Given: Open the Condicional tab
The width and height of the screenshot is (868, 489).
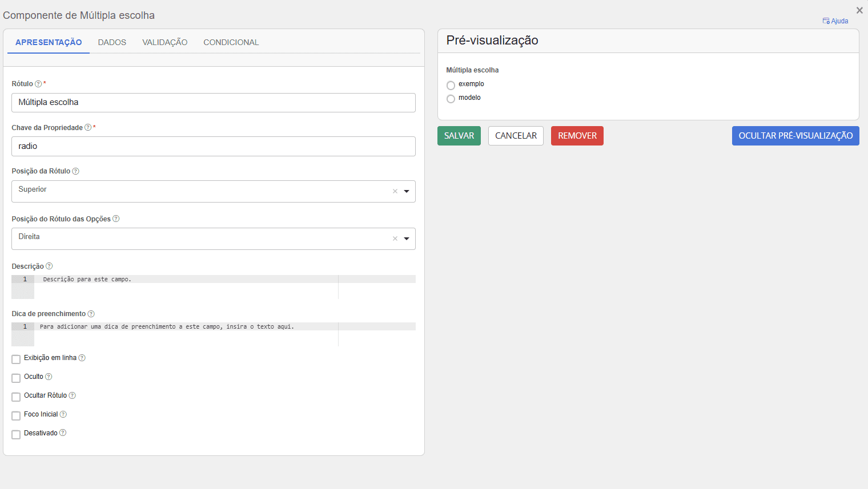Looking at the screenshot, I should 231,42.
